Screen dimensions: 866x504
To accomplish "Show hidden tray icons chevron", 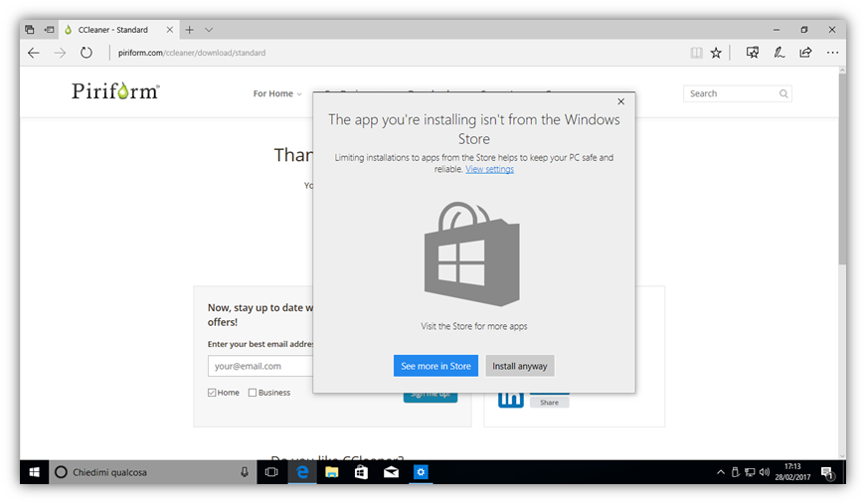I will [x=721, y=472].
